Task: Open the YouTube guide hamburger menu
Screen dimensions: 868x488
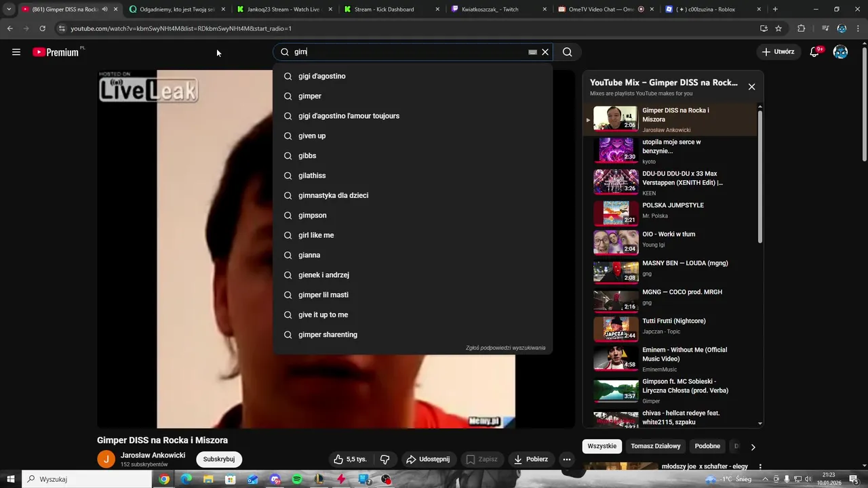Action: (x=16, y=52)
